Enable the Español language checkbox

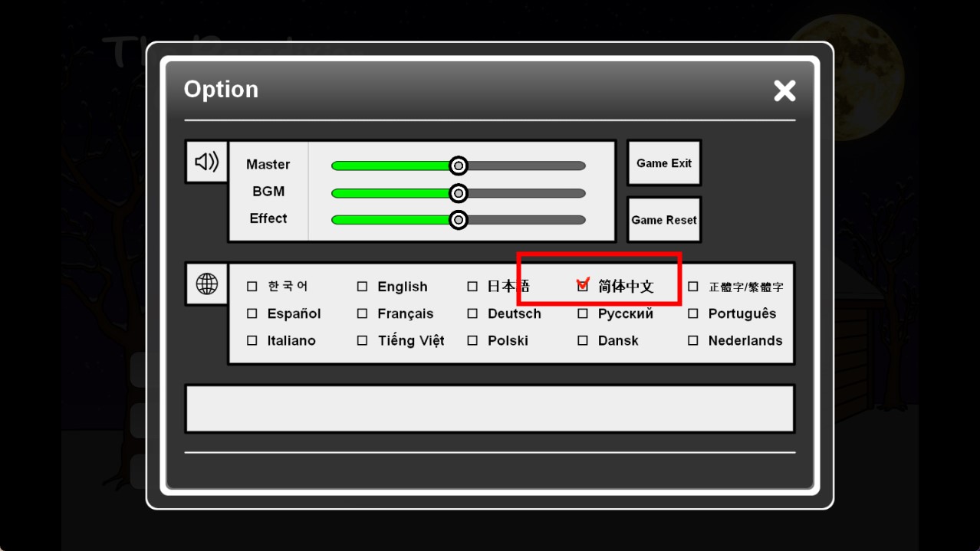pyautogui.click(x=252, y=313)
